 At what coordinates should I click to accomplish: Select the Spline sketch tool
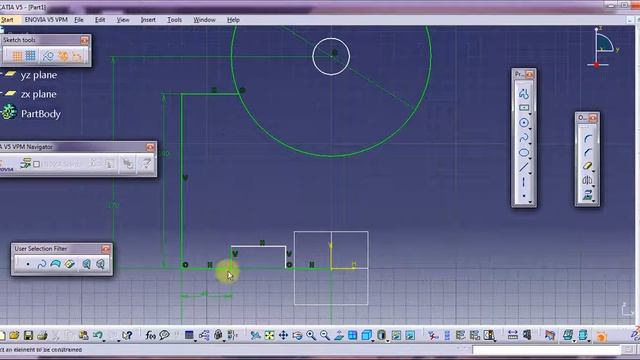click(x=524, y=138)
